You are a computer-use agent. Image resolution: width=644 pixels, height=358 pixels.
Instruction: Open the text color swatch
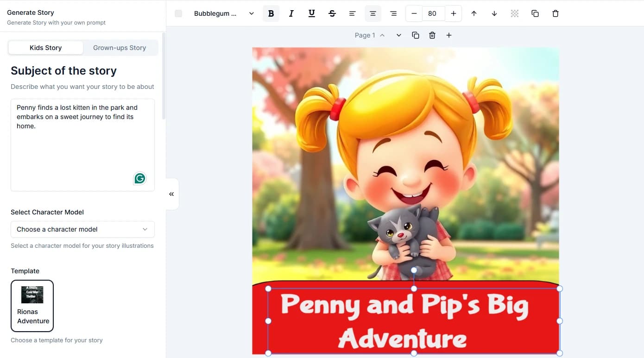point(178,13)
